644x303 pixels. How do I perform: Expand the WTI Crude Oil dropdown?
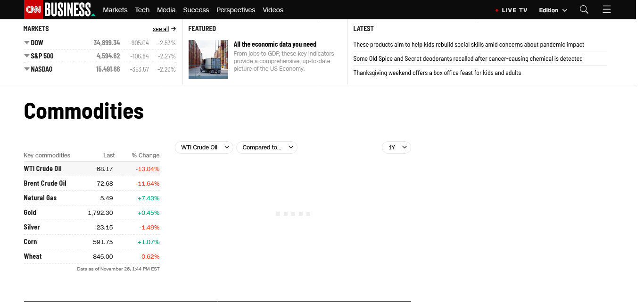click(204, 147)
